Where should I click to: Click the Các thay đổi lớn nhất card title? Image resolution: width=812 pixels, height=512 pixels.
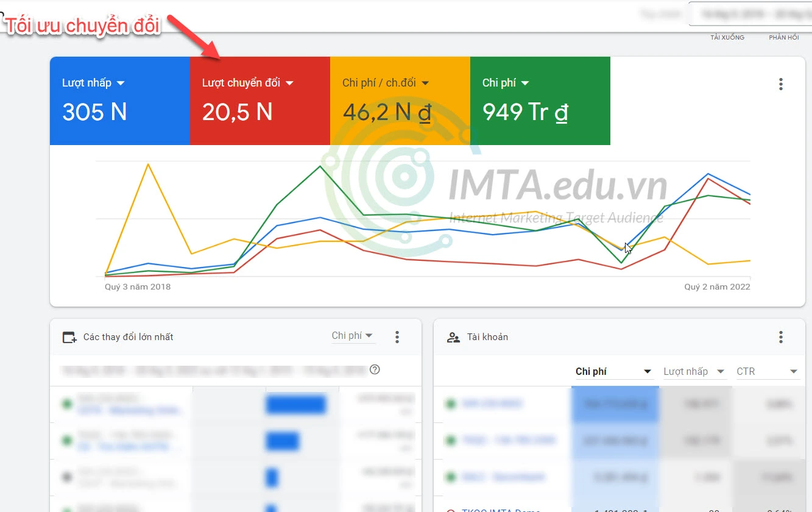[129, 337]
